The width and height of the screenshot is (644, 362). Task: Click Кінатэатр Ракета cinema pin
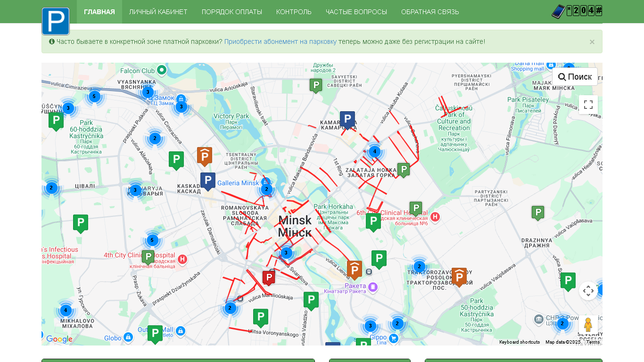(x=373, y=287)
